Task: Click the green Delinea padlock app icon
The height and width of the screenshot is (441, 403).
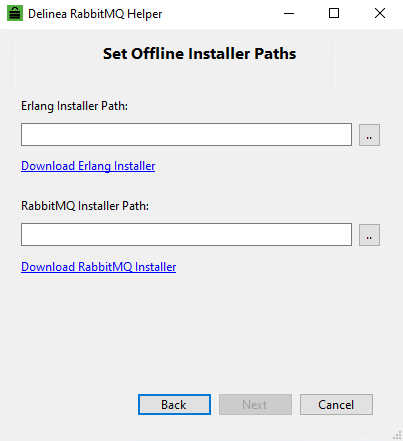Action: [x=15, y=13]
